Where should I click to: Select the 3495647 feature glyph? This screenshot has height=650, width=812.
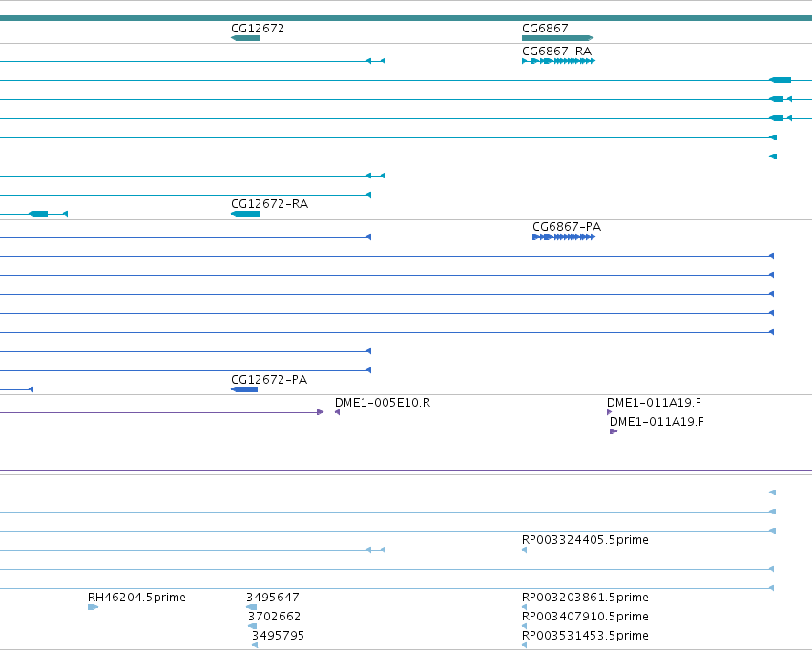251,607
